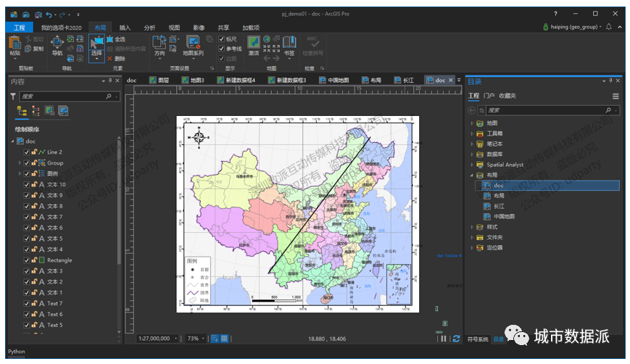
Task: Open the Bookmarks (书签) menu
Action: 289,46
